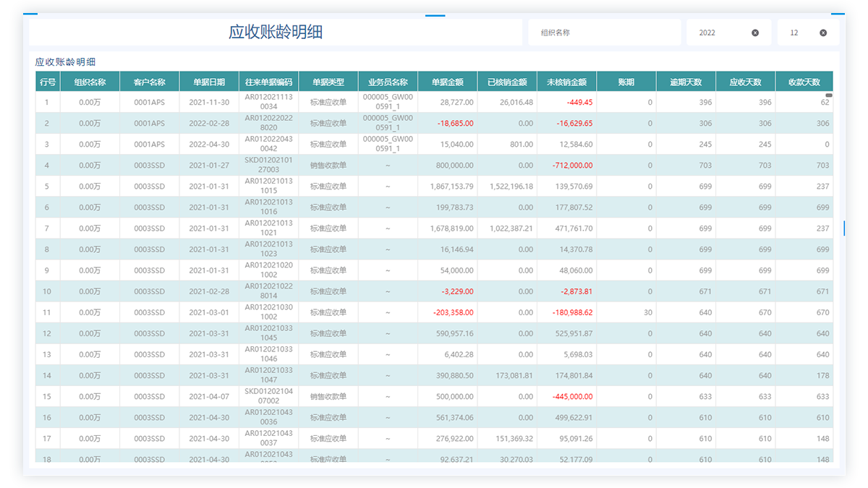868x488 pixels.
Task: Click the 未核销金额 column header
Action: click(567, 82)
